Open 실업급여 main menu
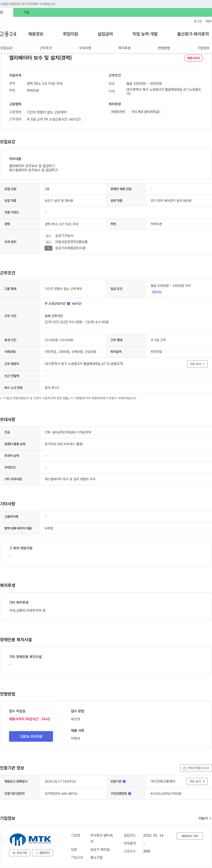The height and width of the screenshot is (868, 212). 105,34
